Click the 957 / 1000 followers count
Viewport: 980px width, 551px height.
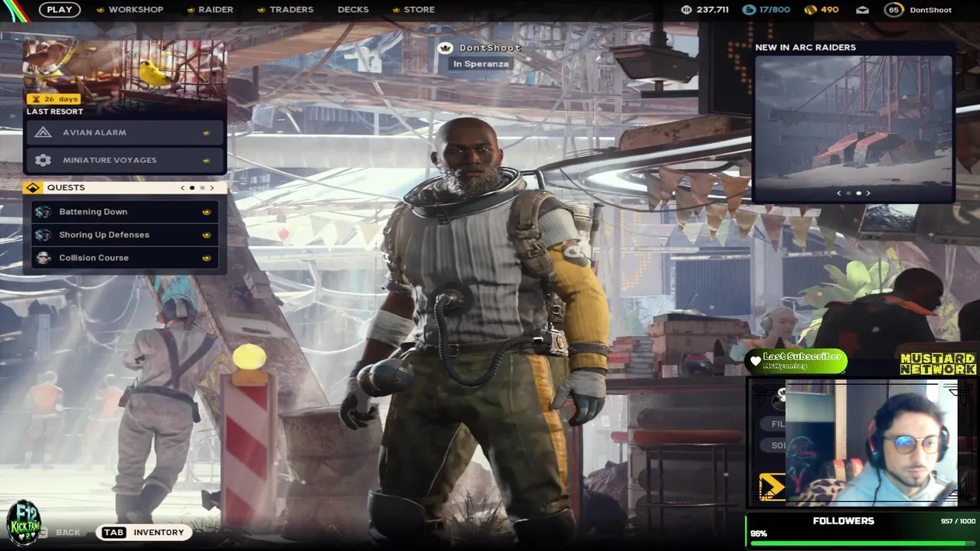[x=958, y=521]
